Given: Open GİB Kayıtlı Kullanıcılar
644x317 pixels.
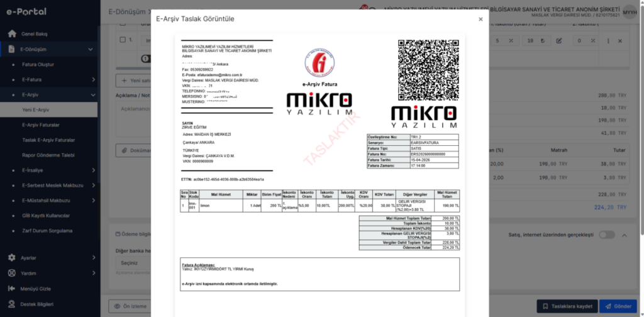Looking at the screenshot, I should [45, 216].
